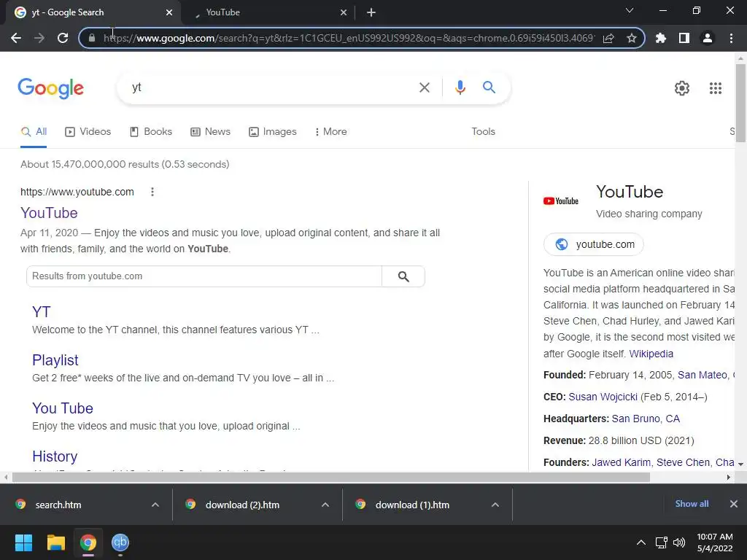Expand the More search categories menu
747x560 pixels.
click(330, 132)
